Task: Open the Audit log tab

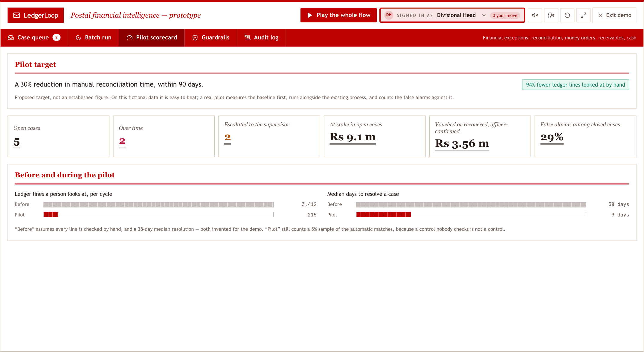Action: point(262,38)
